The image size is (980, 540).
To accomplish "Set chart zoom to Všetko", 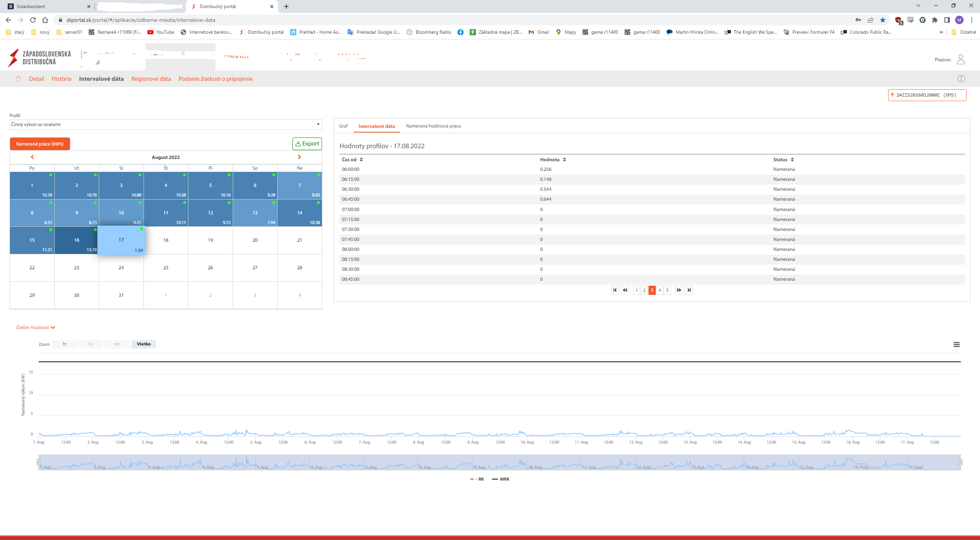I will pos(144,344).
